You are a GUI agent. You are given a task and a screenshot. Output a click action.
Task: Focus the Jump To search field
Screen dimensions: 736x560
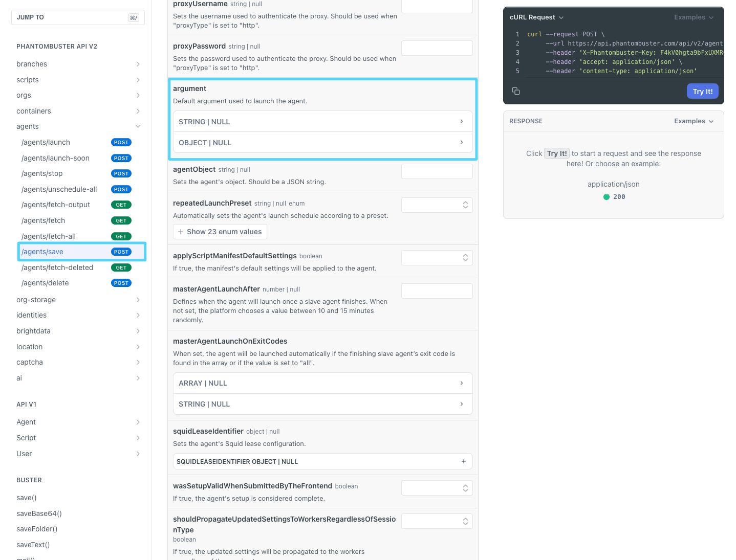coord(78,17)
